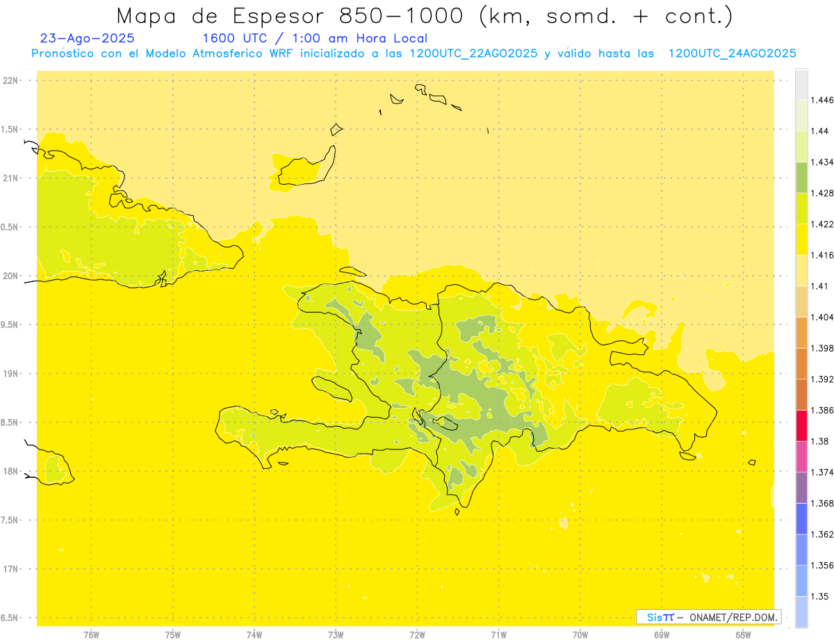Select the date label '23-Ago-2025'

88,39
